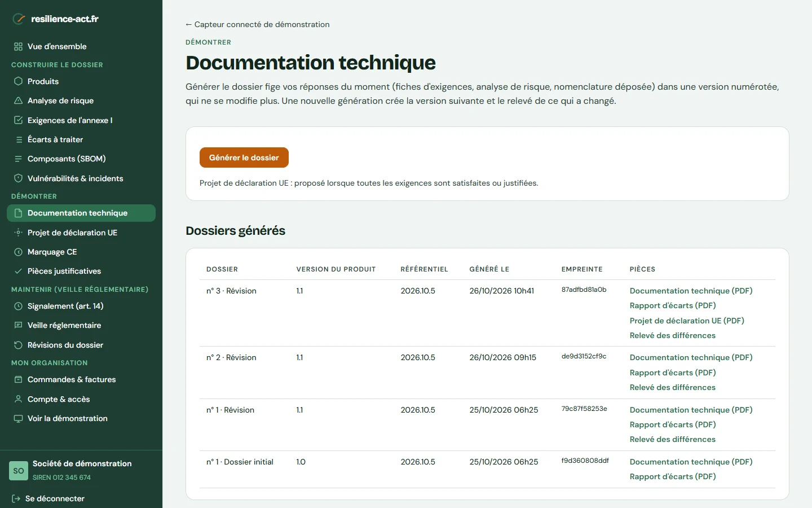The height and width of the screenshot is (508, 812).
Task: Open Marquage CE menu entry
Action: coord(81,252)
